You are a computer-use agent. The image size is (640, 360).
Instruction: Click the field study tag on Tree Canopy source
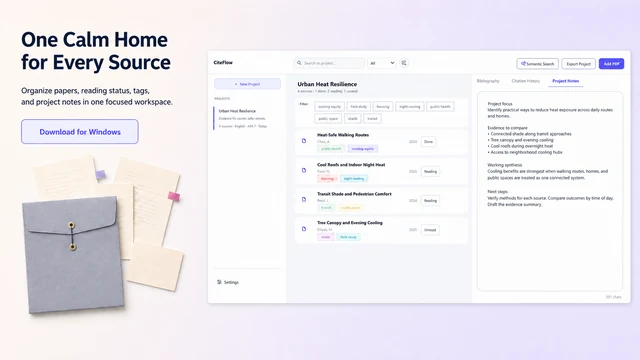coord(349,237)
